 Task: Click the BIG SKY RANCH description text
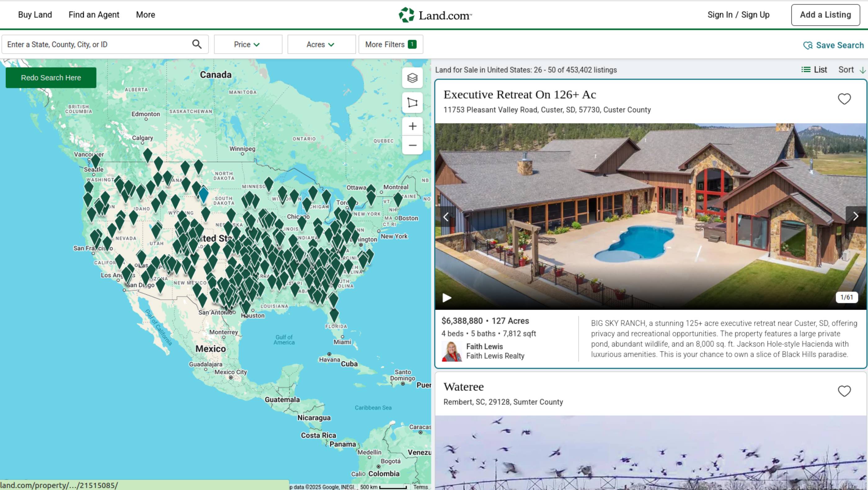[724, 338]
